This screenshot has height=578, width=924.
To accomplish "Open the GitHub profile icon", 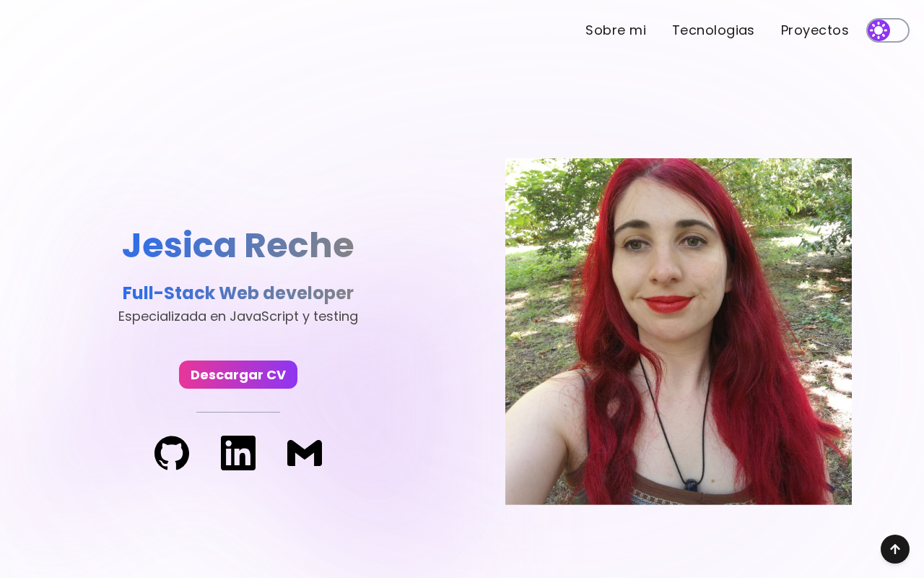I will click(172, 453).
